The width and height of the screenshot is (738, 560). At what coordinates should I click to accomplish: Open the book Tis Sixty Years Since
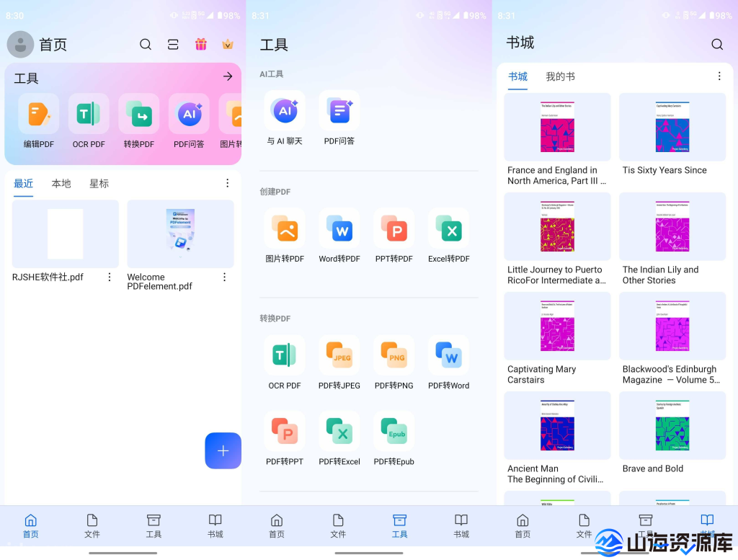tap(672, 127)
